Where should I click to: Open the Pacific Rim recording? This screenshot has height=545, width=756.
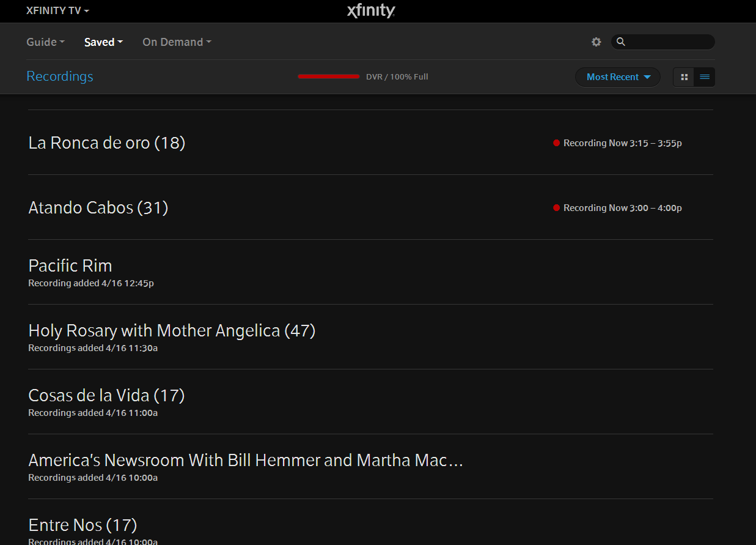click(x=70, y=266)
